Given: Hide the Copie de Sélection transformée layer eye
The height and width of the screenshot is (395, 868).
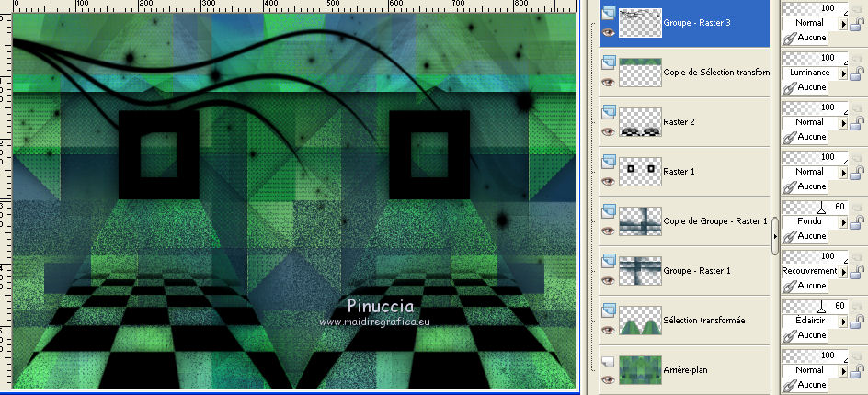Looking at the screenshot, I should (x=609, y=82).
